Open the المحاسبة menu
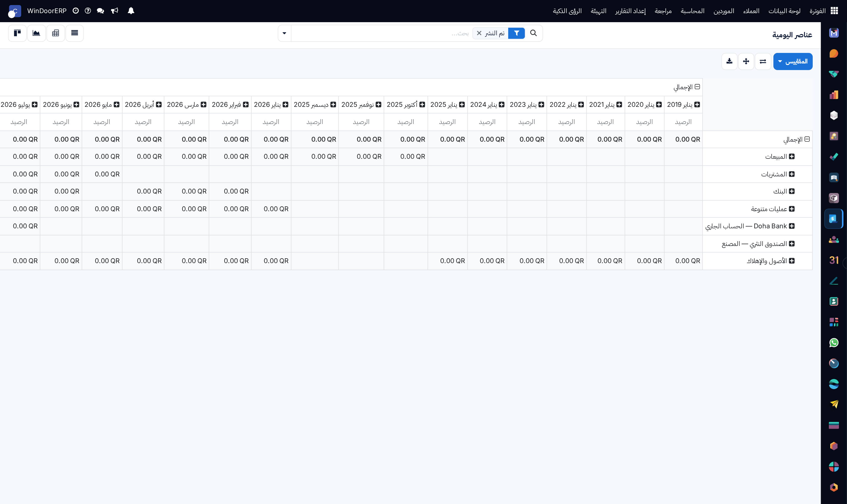 tap(692, 11)
